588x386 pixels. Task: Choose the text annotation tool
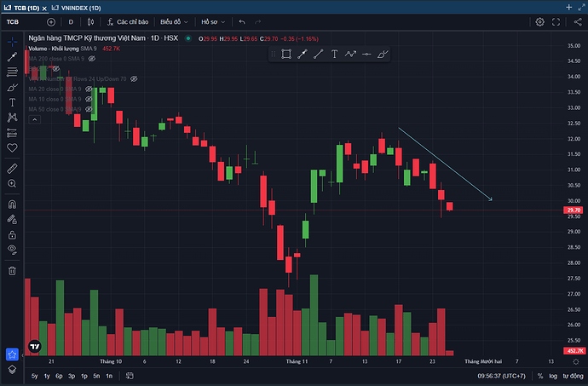12,102
